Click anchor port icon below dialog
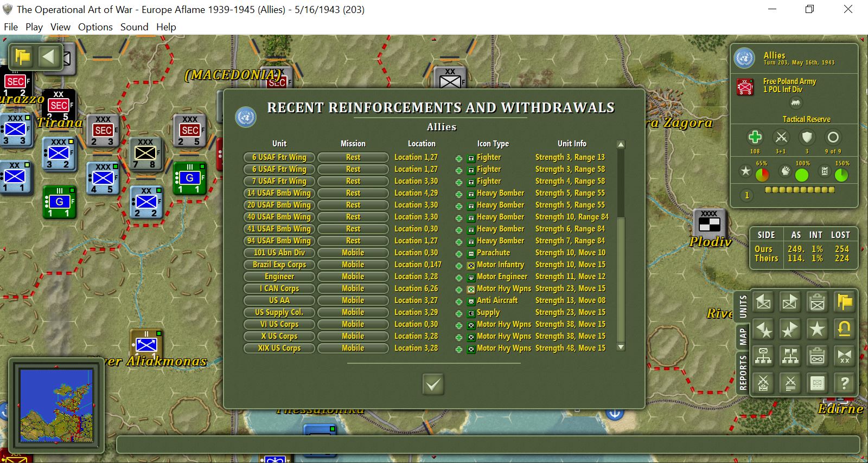The width and height of the screenshot is (868, 463). click(614, 414)
